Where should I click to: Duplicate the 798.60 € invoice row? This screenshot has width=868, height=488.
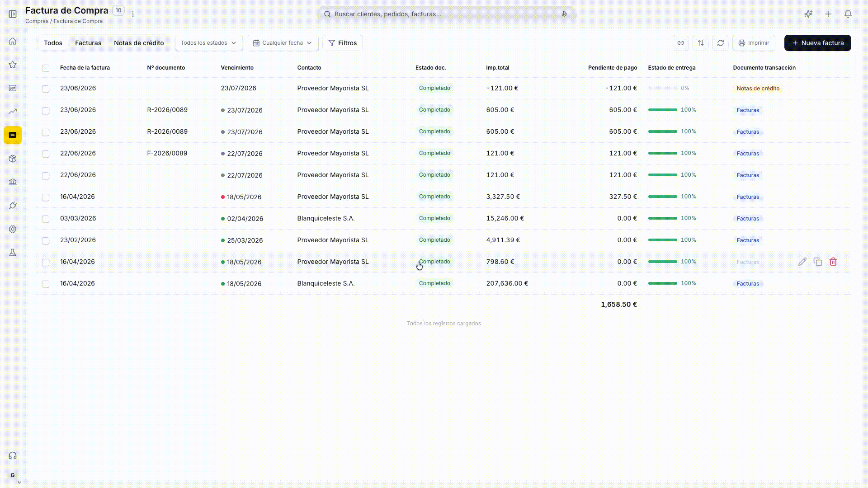click(x=818, y=262)
